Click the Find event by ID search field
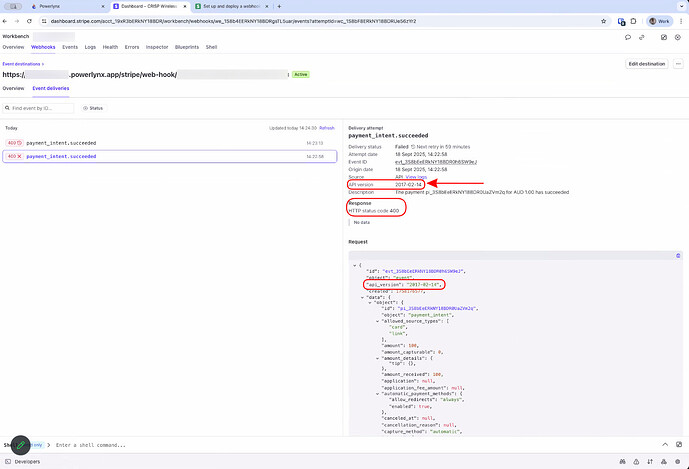Viewport: 689px width, 469px height. pyautogui.click(x=40, y=107)
